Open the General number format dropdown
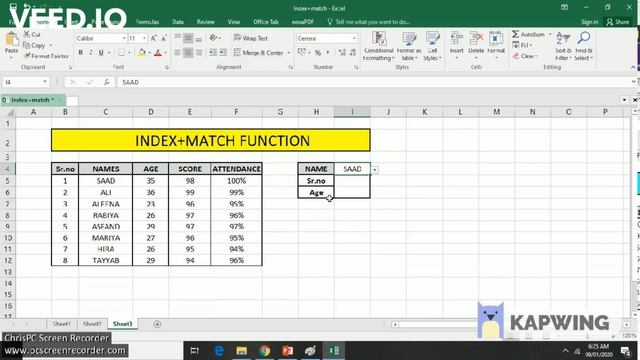The height and width of the screenshot is (360, 640). pos(354,38)
